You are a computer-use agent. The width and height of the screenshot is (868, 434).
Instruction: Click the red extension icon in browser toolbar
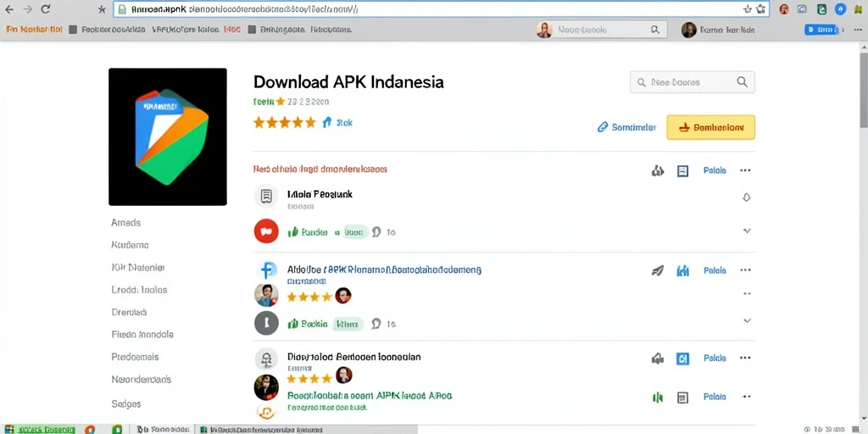click(784, 8)
